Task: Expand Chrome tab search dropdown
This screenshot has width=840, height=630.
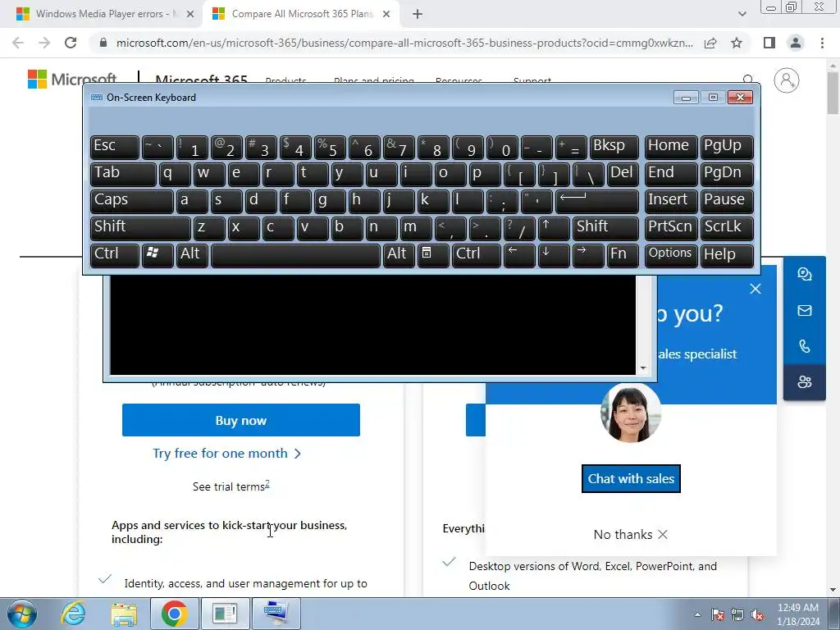Action: [x=742, y=14]
